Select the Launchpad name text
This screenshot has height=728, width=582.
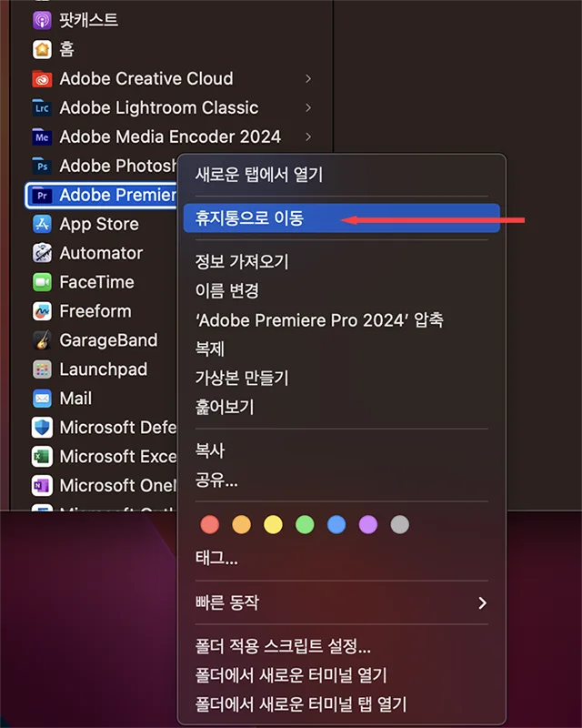[104, 369]
